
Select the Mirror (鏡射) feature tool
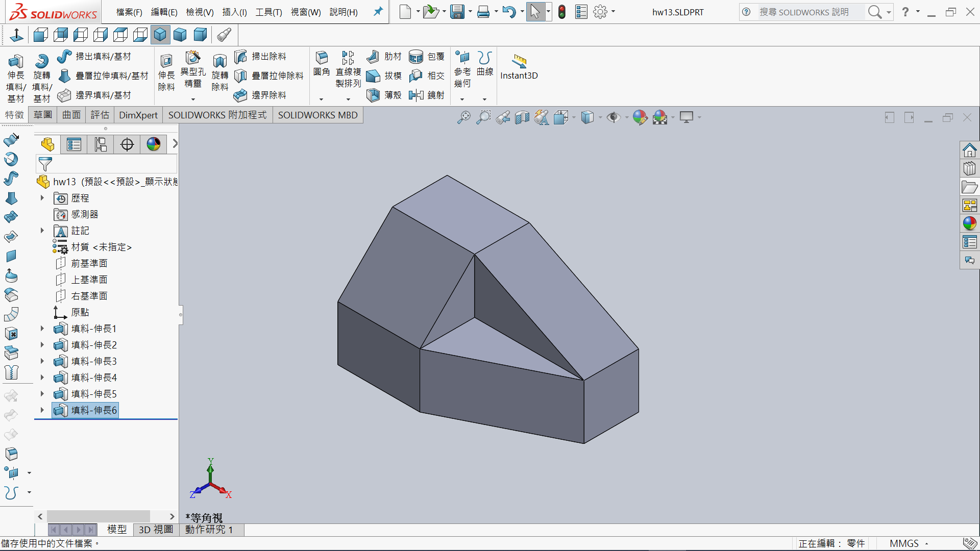[x=416, y=95]
